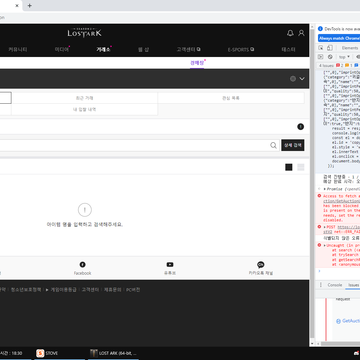Toggle the DevTools console sidebar icon
This screenshot has height=360, width=360.
click(x=321, y=57)
